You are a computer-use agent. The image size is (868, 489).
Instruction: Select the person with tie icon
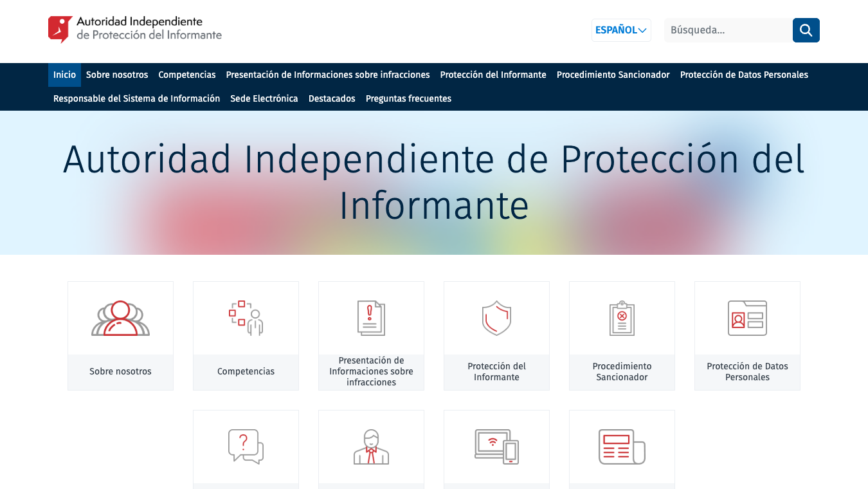pyautogui.click(x=371, y=445)
